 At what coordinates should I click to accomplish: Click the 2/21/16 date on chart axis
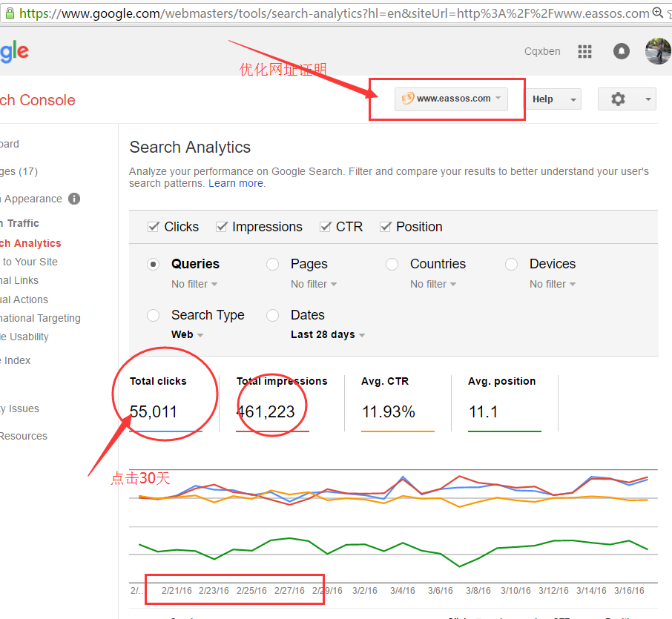[177, 591]
